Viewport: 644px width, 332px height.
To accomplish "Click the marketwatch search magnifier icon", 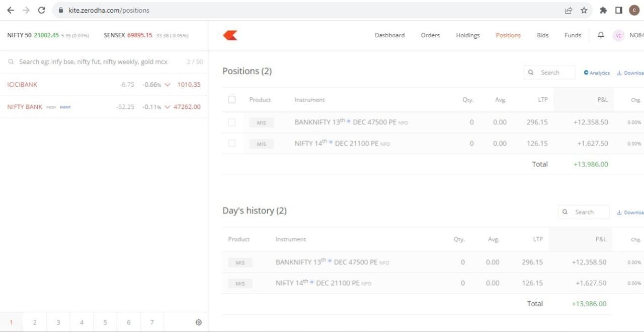I will pos(11,61).
